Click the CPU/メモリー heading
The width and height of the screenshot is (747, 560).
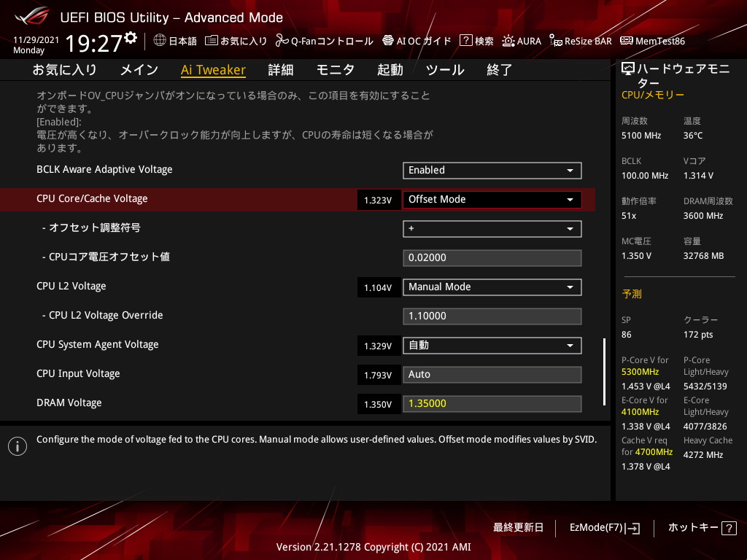click(653, 95)
